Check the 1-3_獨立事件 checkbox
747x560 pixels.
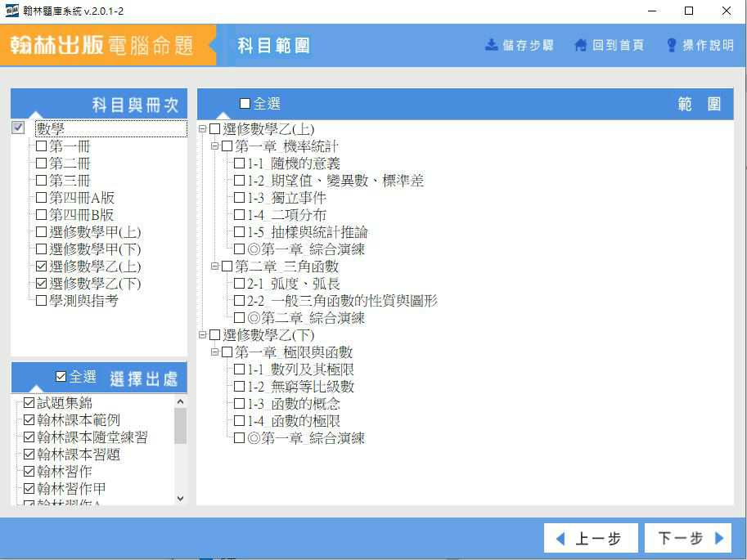(x=239, y=198)
